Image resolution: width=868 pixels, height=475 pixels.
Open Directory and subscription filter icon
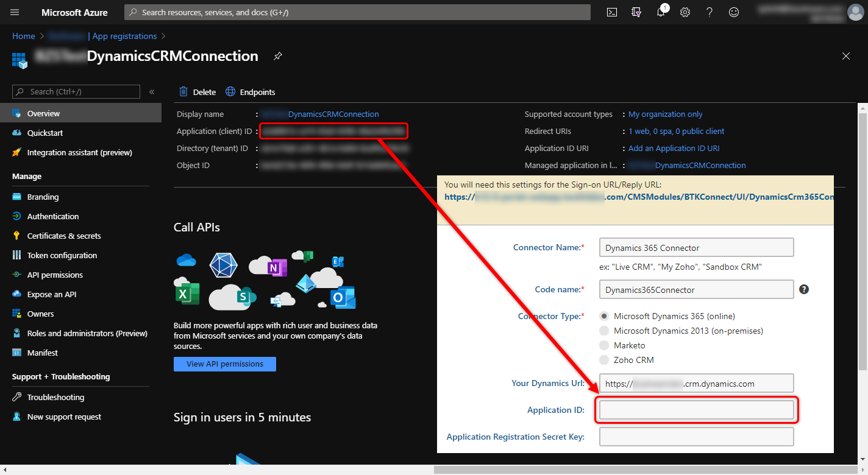coord(636,12)
